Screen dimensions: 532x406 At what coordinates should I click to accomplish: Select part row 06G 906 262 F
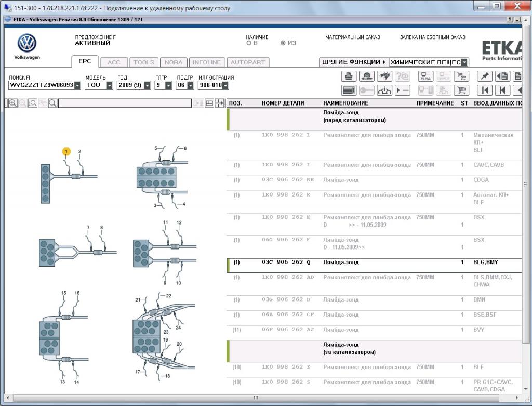pyautogui.click(x=374, y=247)
